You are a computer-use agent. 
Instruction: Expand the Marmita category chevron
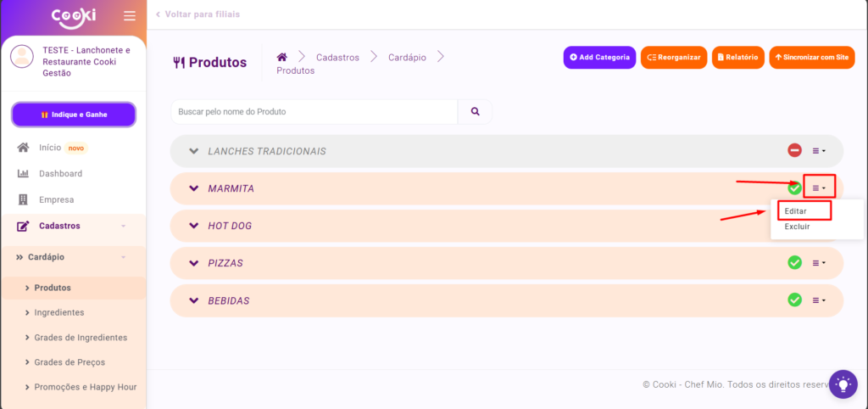coord(194,188)
